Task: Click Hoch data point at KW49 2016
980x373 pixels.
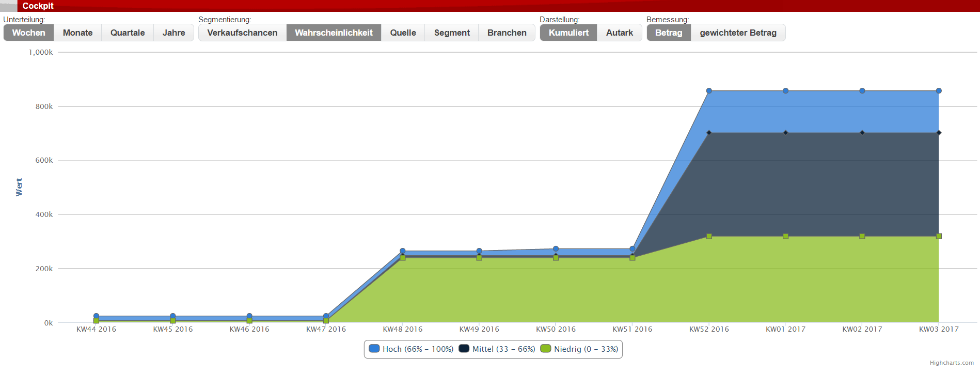Action: 479,251
